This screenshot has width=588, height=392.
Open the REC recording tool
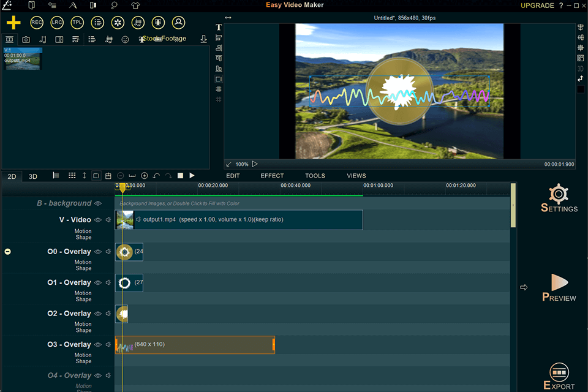click(37, 23)
